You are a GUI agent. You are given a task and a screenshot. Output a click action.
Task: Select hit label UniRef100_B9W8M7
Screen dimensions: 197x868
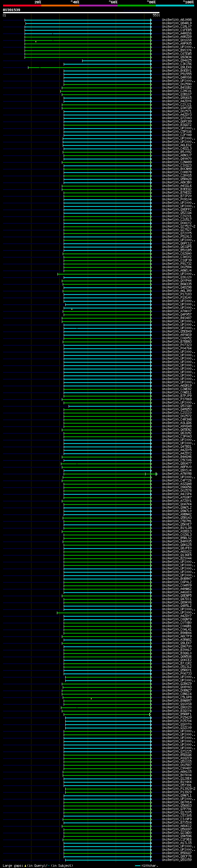pyautogui.click(x=177, y=701)
